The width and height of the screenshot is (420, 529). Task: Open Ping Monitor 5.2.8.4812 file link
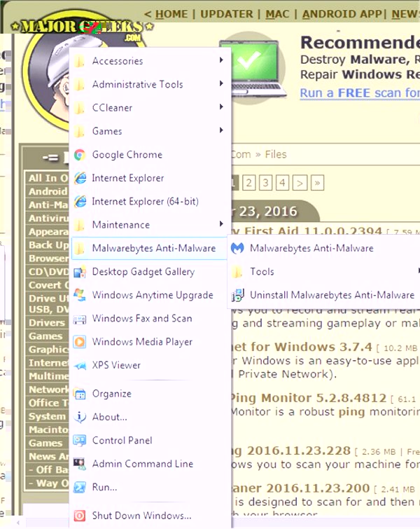point(309,398)
